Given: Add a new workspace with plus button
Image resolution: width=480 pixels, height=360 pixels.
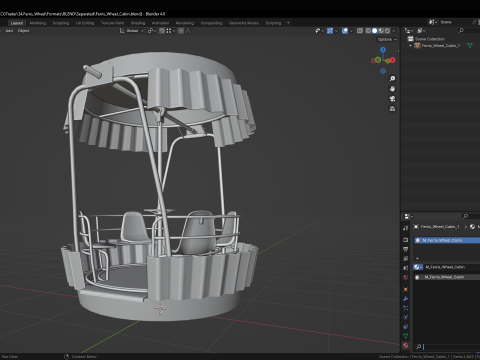Looking at the screenshot, I should click(288, 23).
